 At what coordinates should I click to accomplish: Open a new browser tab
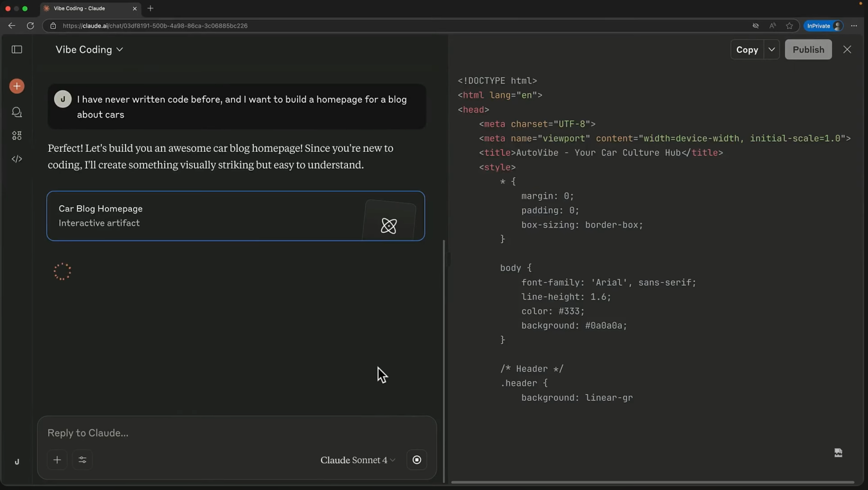pyautogui.click(x=150, y=8)
